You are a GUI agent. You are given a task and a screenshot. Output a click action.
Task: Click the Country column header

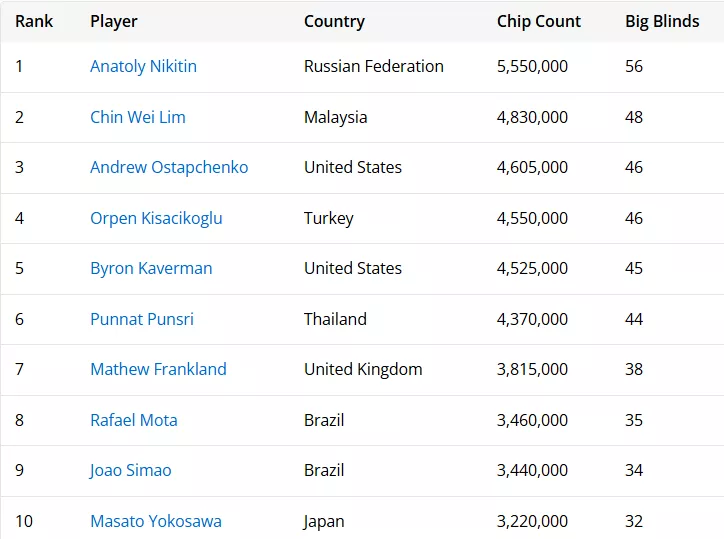point(334,22)
